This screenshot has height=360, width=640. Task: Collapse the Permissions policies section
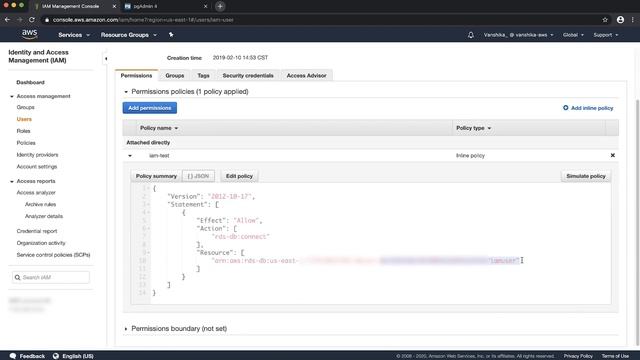point(126,92)
